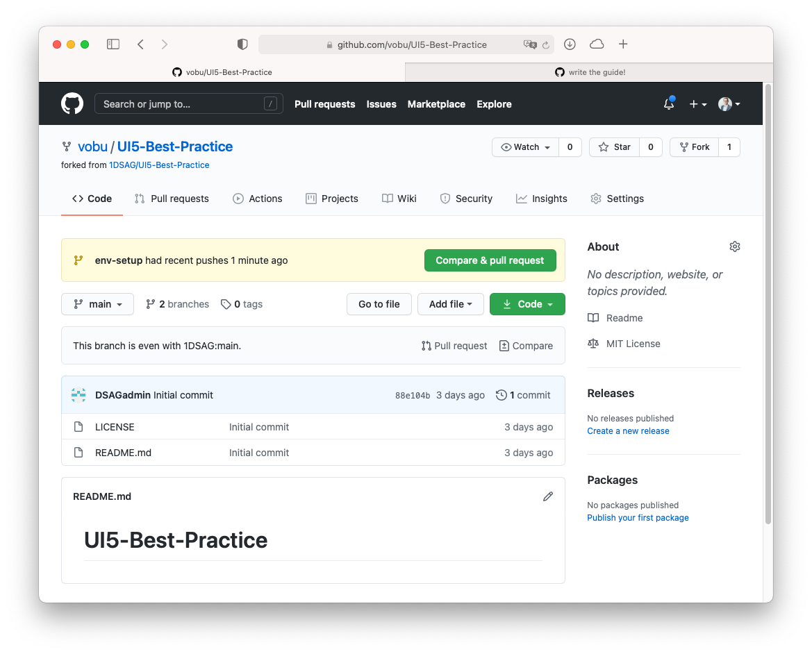
Task: Expand the Add file dropdown
Action: pos(451,304)
